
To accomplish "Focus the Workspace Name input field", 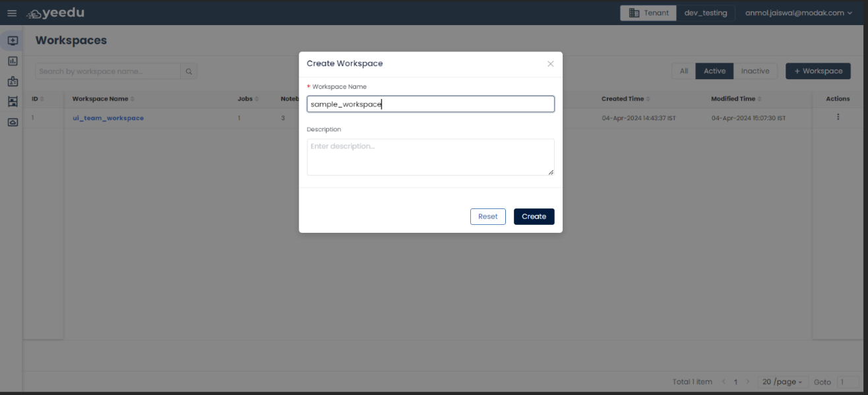I will pos(431,104).
